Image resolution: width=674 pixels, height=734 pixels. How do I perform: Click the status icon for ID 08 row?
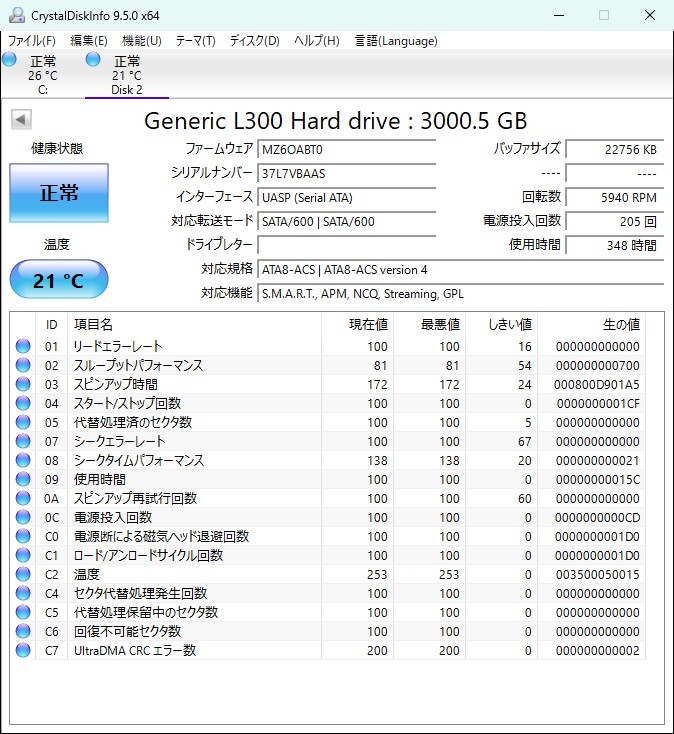click(23, 460)
